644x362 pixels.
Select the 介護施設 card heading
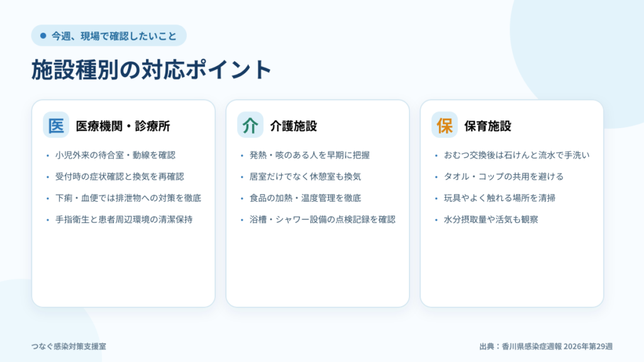click(293, 126)
